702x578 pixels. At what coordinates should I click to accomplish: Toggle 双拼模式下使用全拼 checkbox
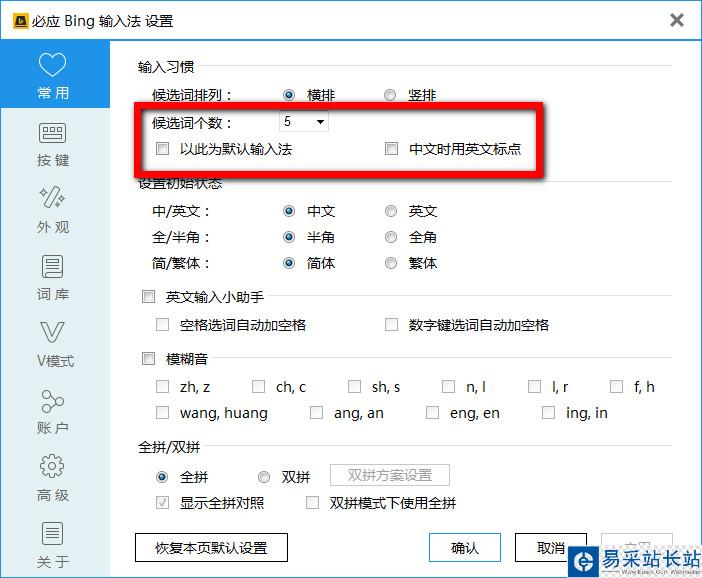[312, 502]
